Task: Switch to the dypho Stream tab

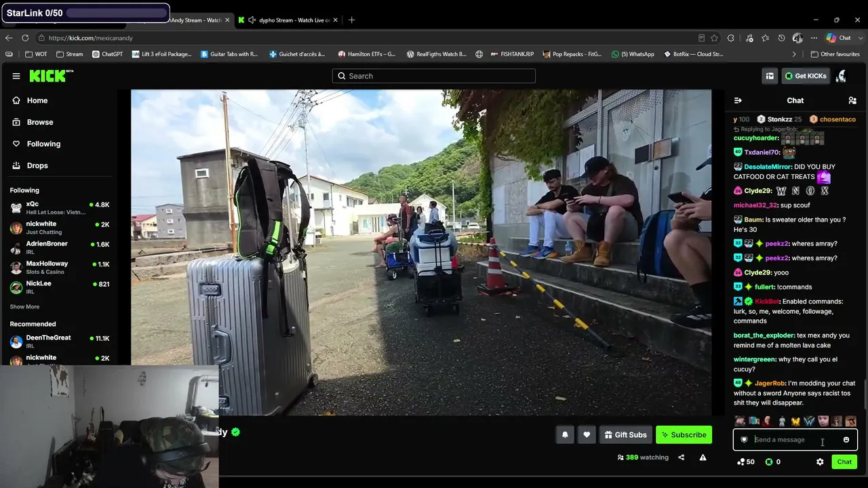Action: click(x=288, y=20)
